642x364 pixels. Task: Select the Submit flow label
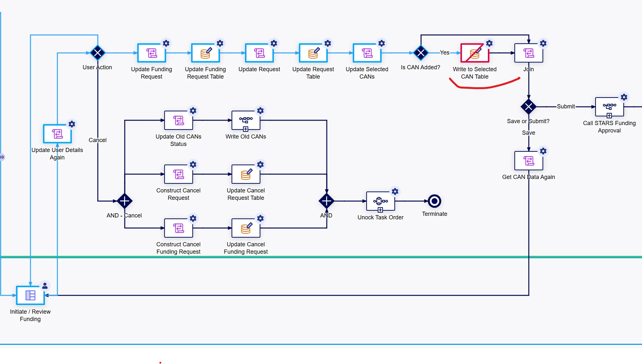(x=566, y=106)
